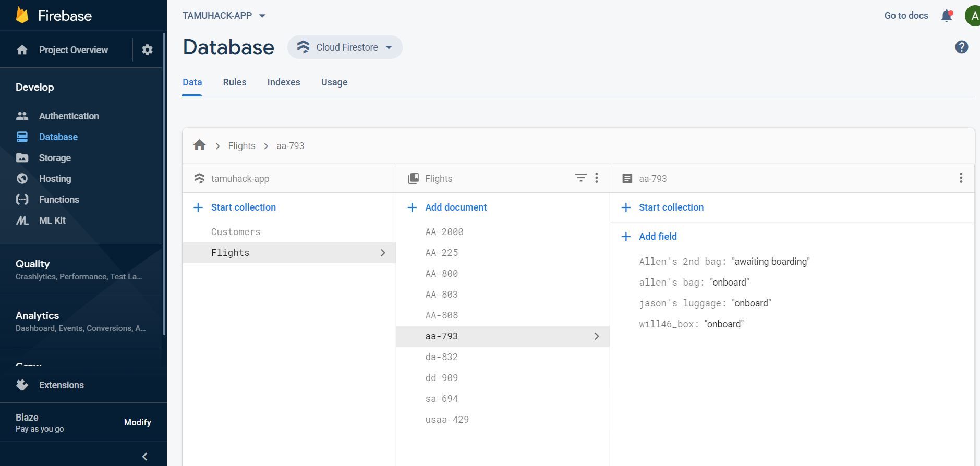The width and height of the screenshot is (980, 466).
Task: Click the Storage image icon
Action: click(22, 157)
